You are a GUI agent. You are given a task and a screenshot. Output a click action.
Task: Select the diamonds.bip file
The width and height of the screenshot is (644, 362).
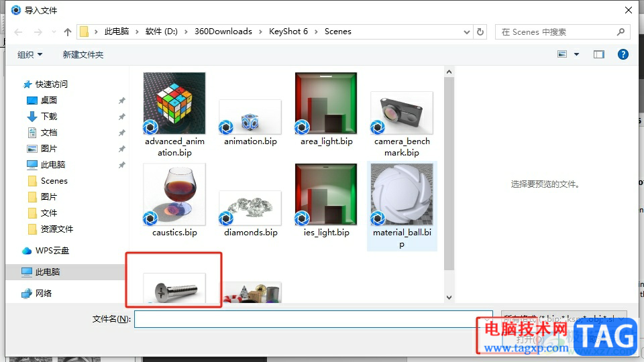(x=250, y=214)
